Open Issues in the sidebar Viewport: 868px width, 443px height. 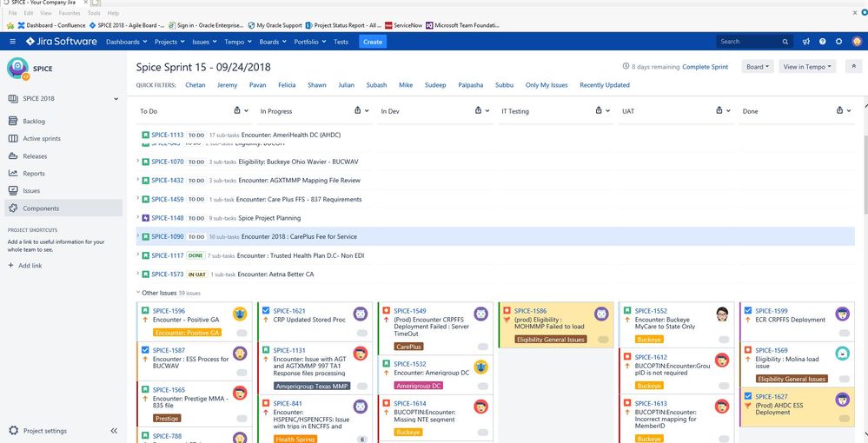click(x=31, y=190)
